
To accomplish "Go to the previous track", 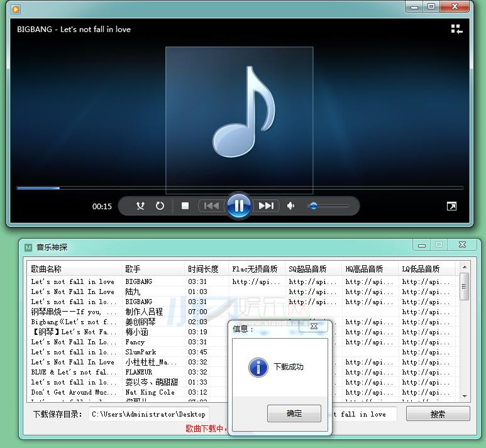I will (x=211, y=205).
